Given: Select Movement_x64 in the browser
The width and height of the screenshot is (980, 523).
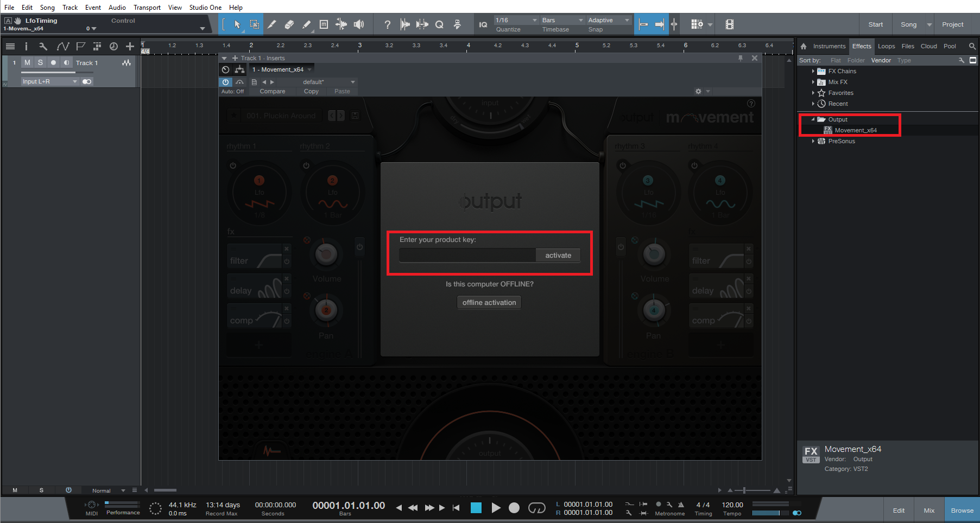Looking at the screenshot, I should 855,130.
